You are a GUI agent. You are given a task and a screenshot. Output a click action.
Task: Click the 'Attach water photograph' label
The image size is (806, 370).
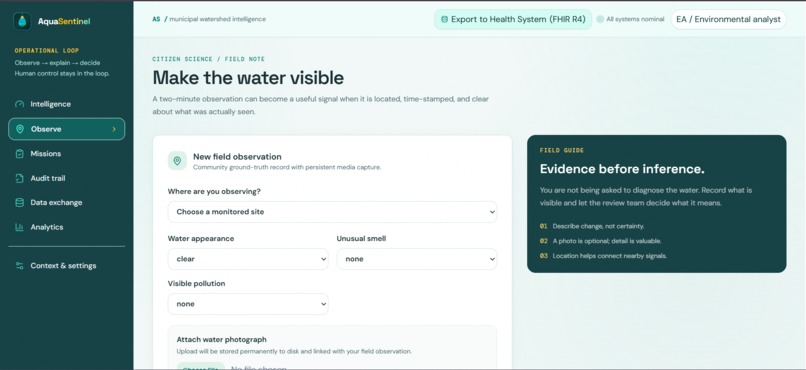coord(222,340)
